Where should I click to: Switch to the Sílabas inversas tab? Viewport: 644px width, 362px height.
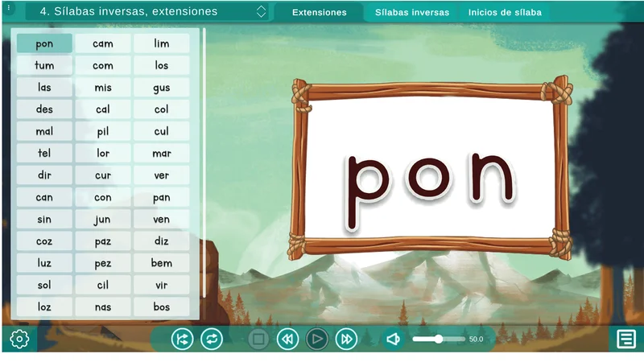[x=412, y=12]
